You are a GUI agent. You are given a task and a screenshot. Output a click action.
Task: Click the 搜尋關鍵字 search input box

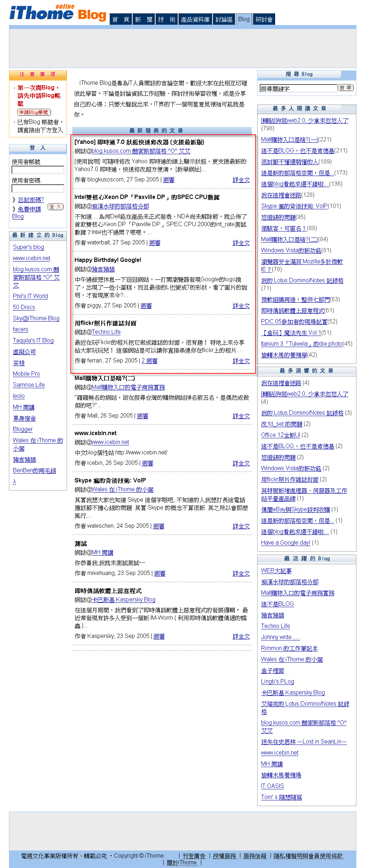tap(298, 88)
